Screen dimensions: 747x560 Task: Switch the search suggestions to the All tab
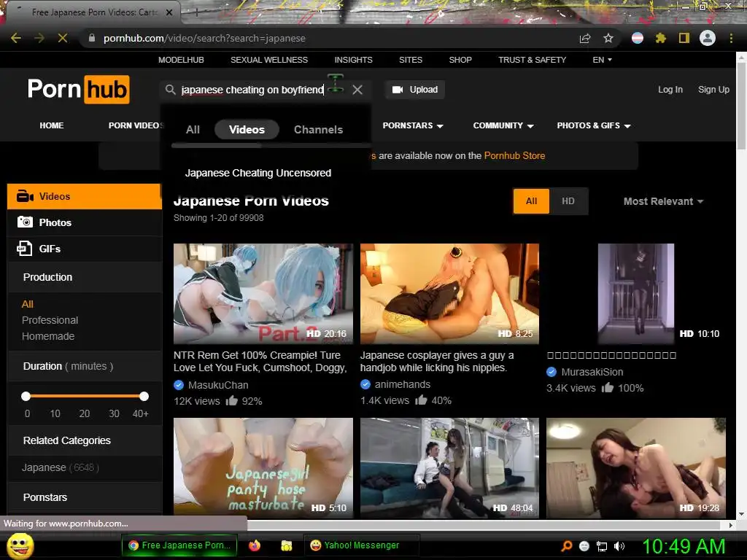[193, 130]
